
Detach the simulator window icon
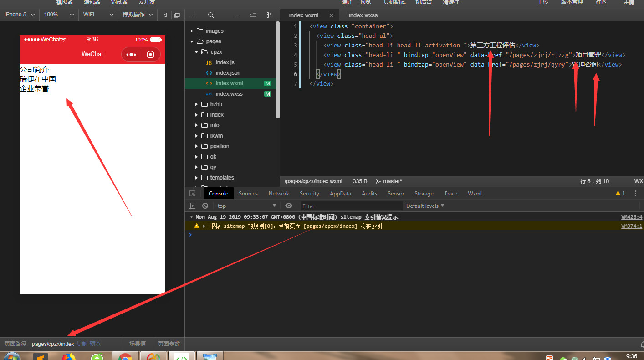(177, 15)
